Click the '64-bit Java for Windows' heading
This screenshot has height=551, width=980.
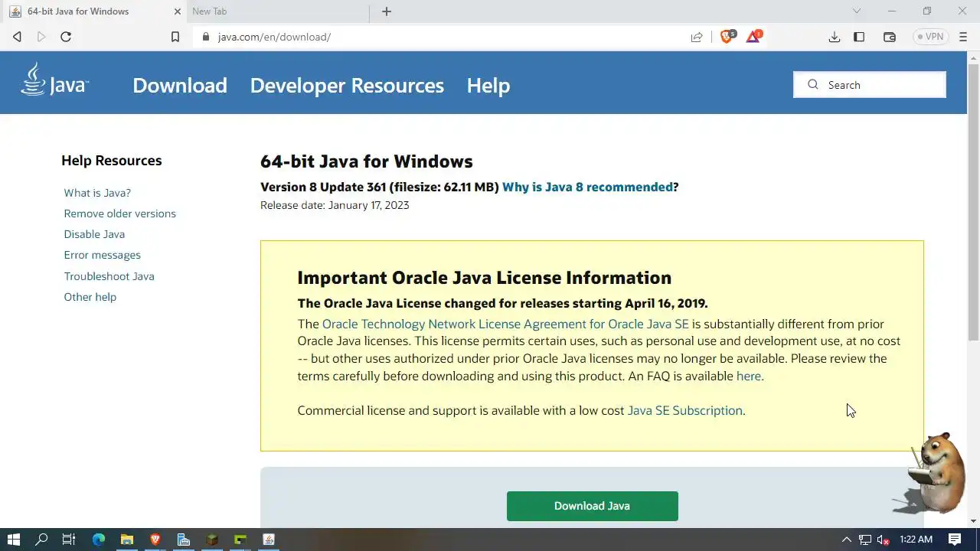(367, 161)
